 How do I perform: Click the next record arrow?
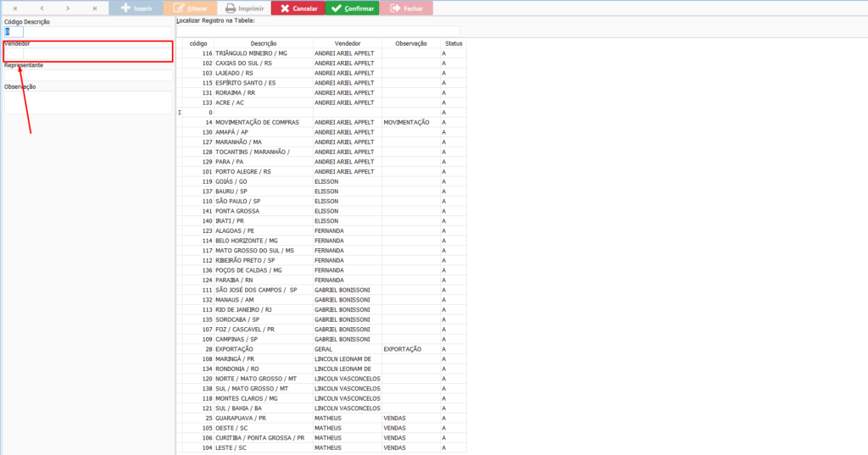68,8
